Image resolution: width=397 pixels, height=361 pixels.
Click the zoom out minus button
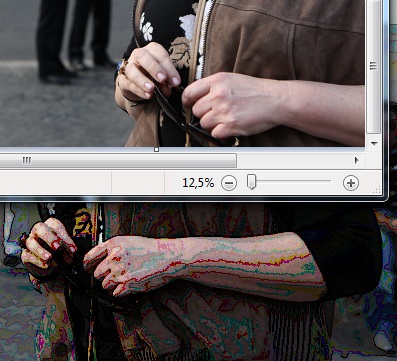[229, 183]
